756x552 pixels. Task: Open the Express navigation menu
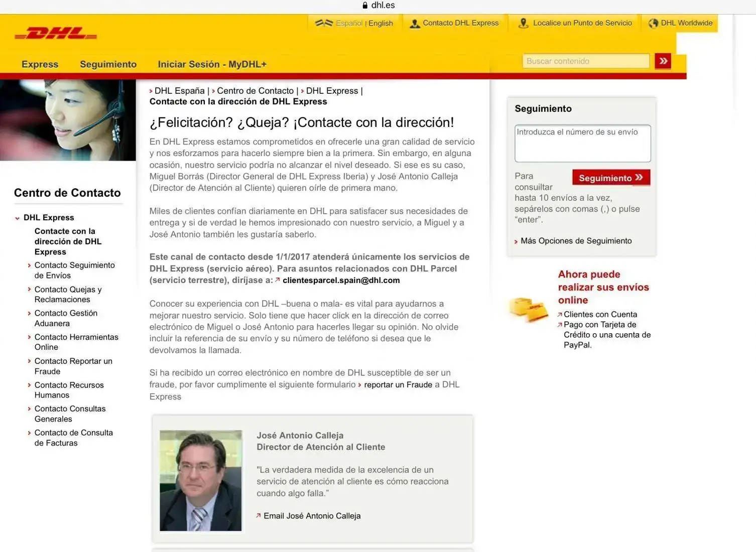pyautogui.click(x=40, y=64)
